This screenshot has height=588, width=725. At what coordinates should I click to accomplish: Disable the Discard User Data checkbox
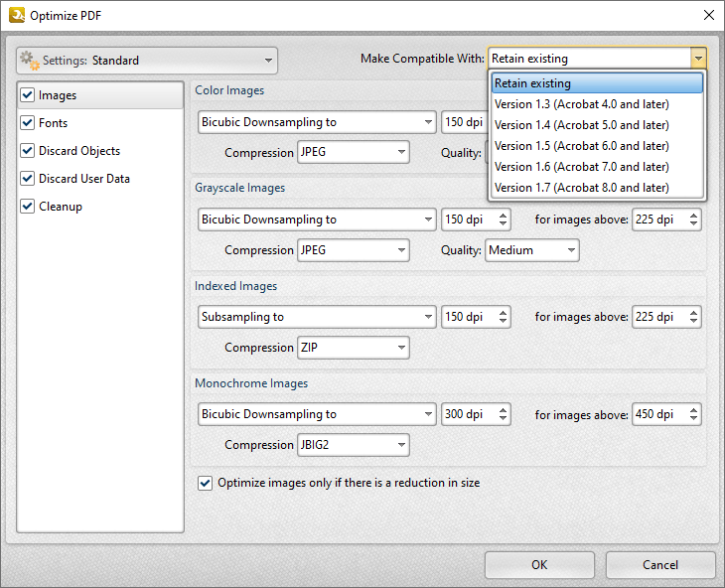(27, 179)
